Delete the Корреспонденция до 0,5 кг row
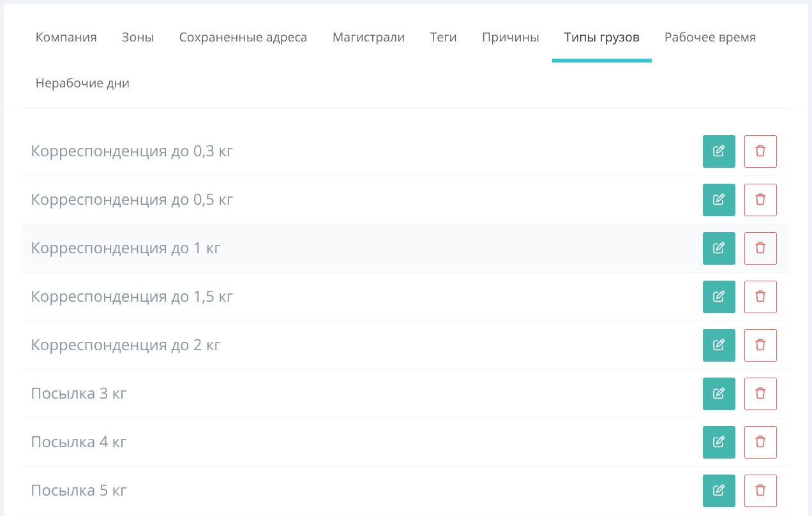812x516 pixels. [x=760, y=200]
